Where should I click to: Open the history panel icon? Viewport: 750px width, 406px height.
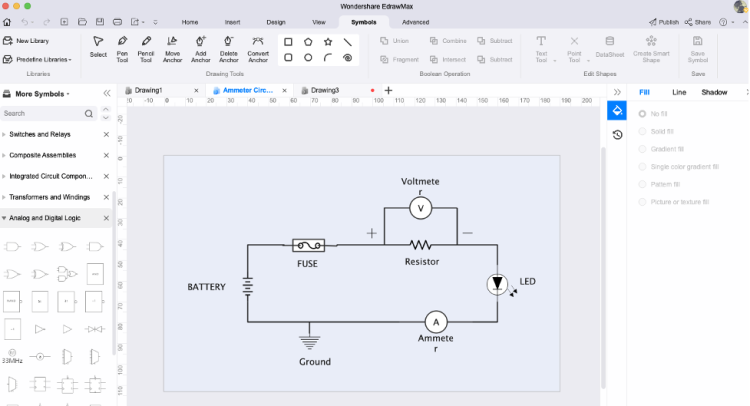point(617,135)
